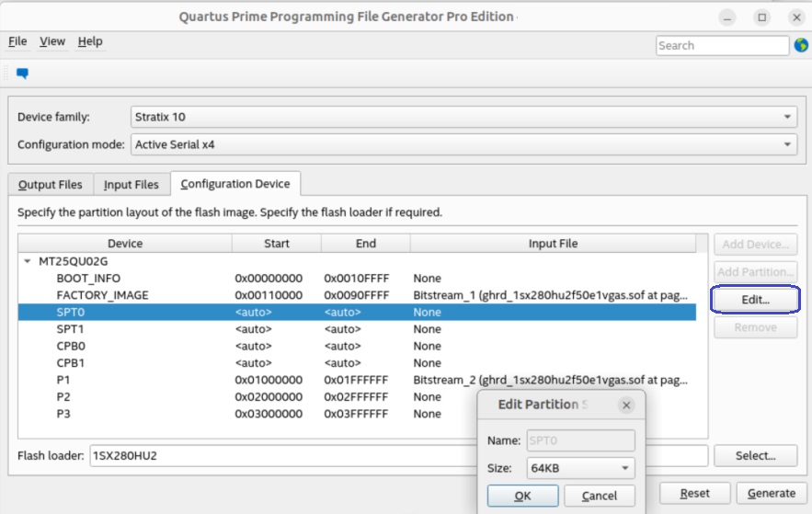Switch to the Output Files tab
The image size is (812, 514).
51,185
